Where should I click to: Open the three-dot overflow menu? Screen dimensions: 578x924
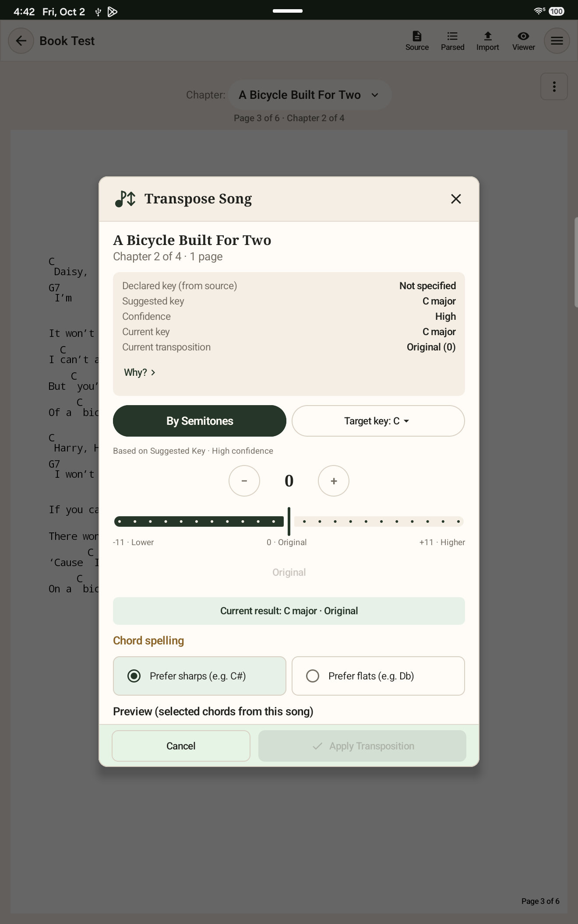coord(554,87)
